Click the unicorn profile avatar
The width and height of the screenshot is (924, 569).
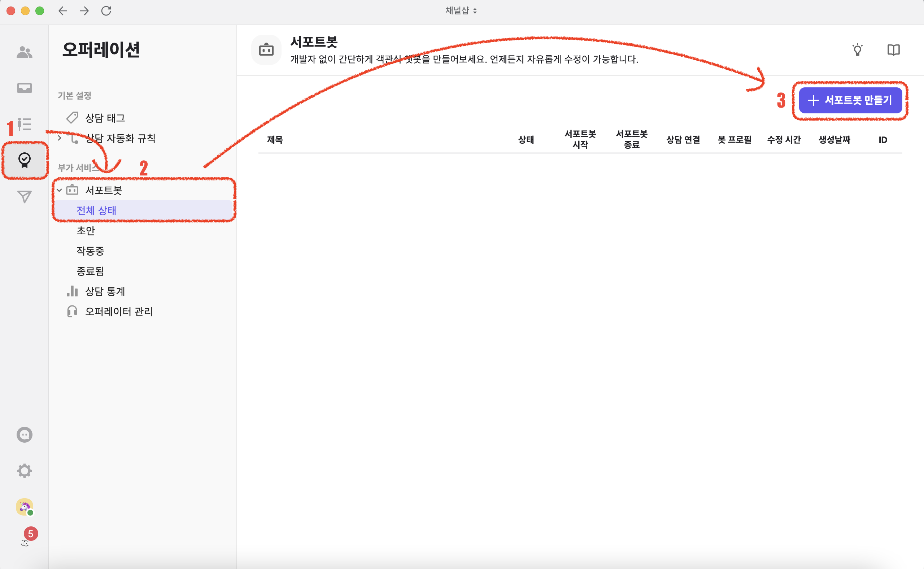[25, 507]
